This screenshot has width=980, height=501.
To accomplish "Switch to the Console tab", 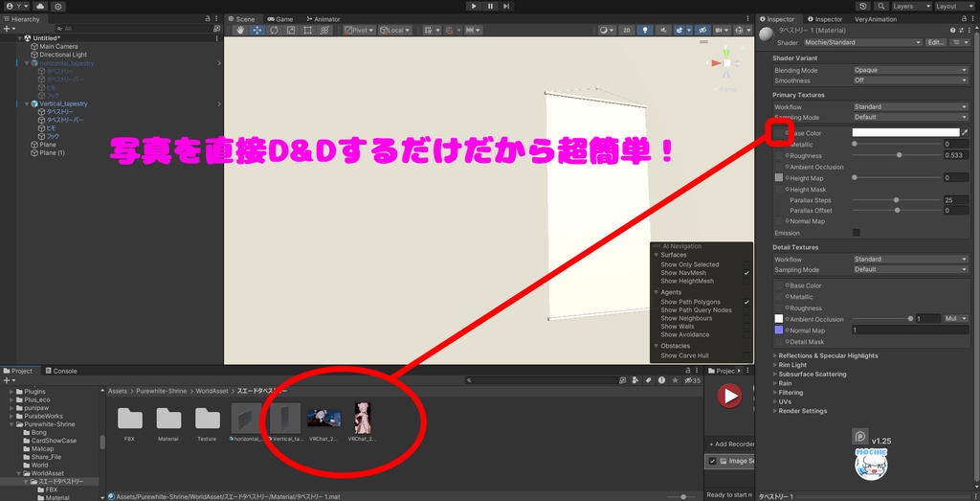I will pyautogui.click(x=60, y=371).
